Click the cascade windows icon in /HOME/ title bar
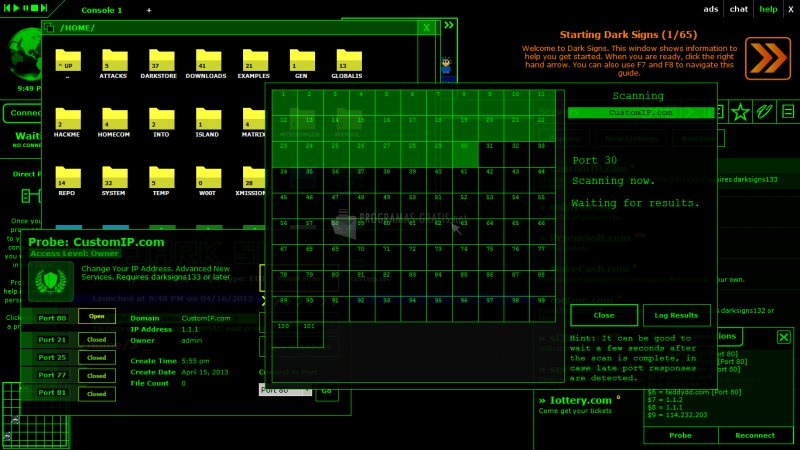The width and height of the screenshot is (800, 450). (x=49, y=28)
